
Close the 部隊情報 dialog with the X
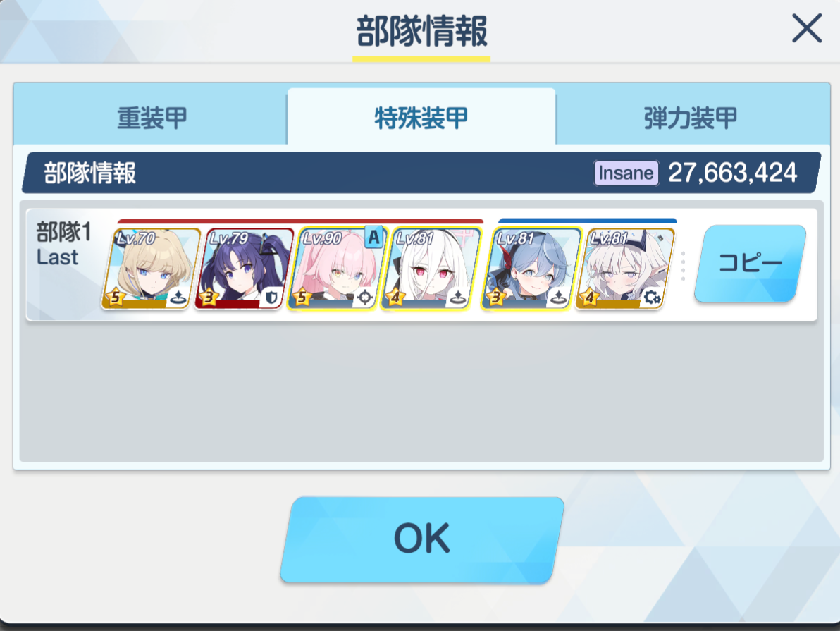point(807,28)
